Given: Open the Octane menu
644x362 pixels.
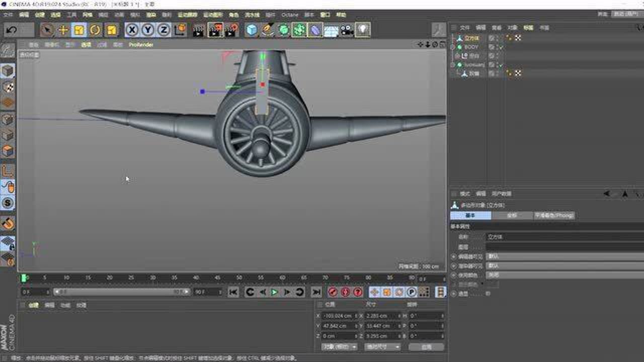Looking at the screenshot, I should click(289, 15).
